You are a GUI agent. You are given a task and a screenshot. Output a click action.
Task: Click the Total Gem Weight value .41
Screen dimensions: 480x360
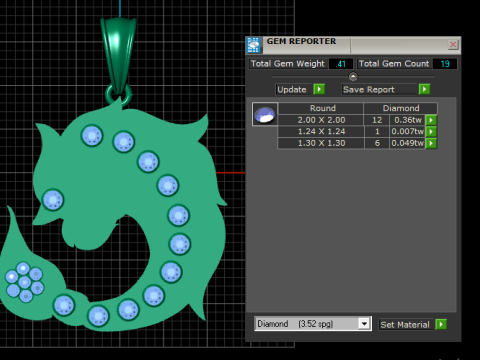(341, 64)
